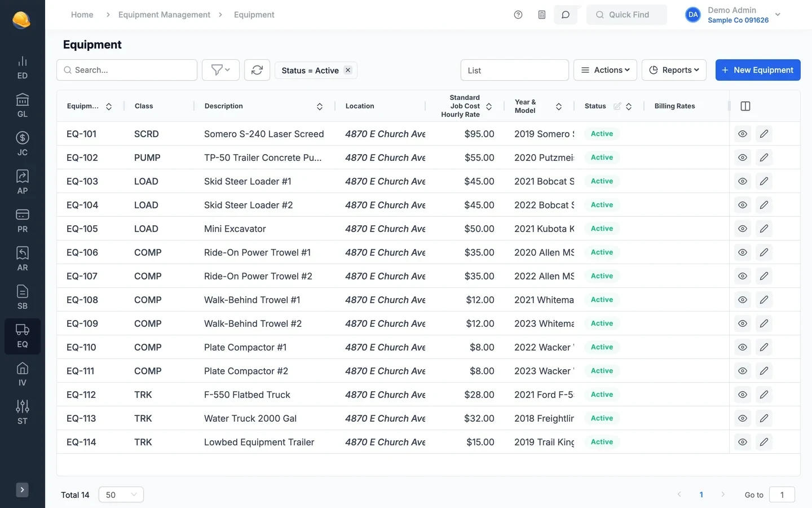
Task: Open Equipment Management breadcrumb
Action: coord(164,15)
